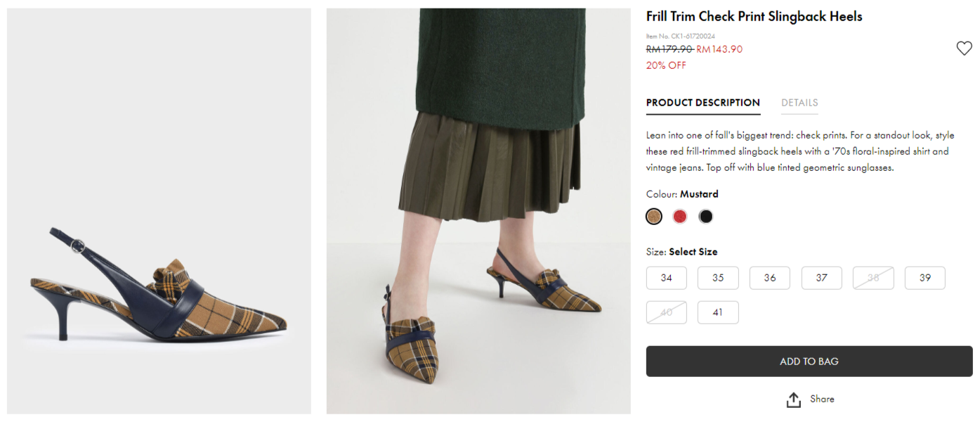
Task: Choose size 41
Action: point(718,312)
